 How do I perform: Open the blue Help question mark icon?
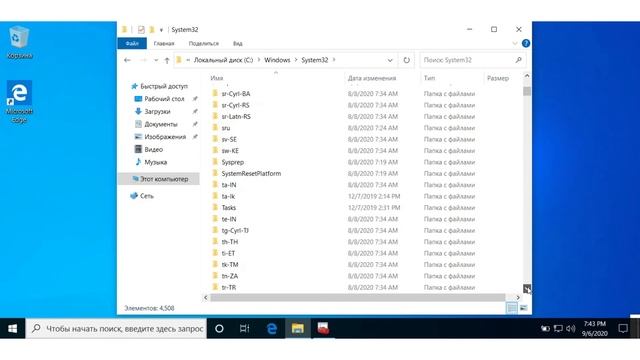[526, 43]
